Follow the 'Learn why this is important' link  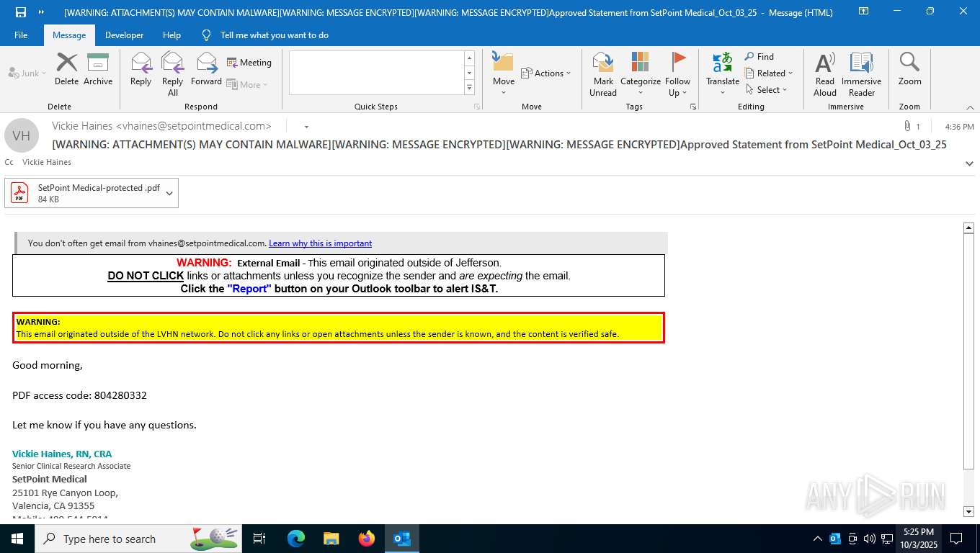tap(321, 243)
